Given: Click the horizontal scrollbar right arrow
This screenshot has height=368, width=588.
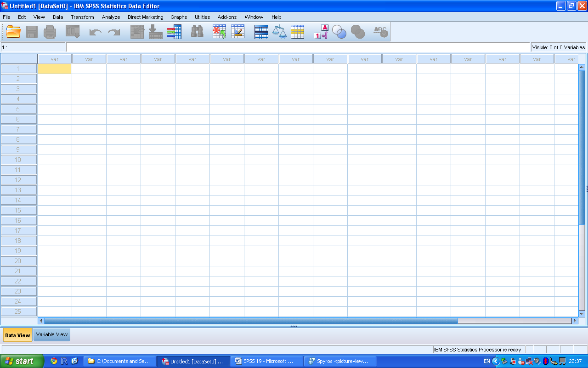Looking at the screenshot, I should click(x=574, y=321).
